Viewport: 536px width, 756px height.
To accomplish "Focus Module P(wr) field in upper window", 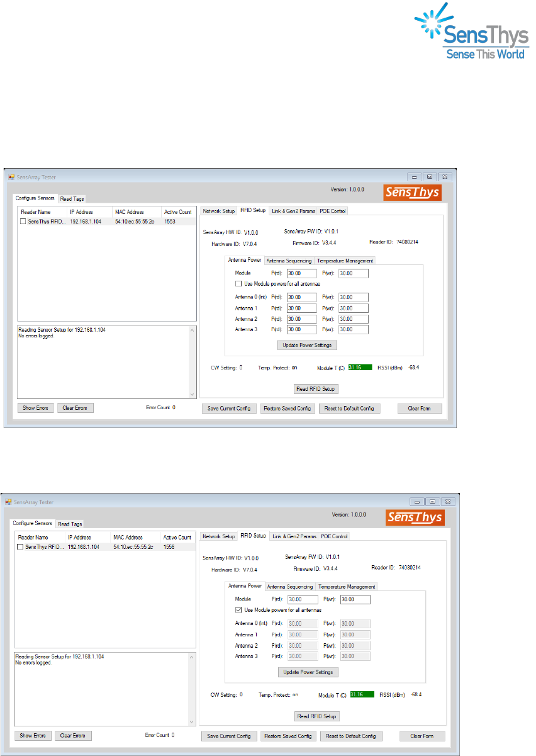I will pyautogui.click(x=353, y=273).
